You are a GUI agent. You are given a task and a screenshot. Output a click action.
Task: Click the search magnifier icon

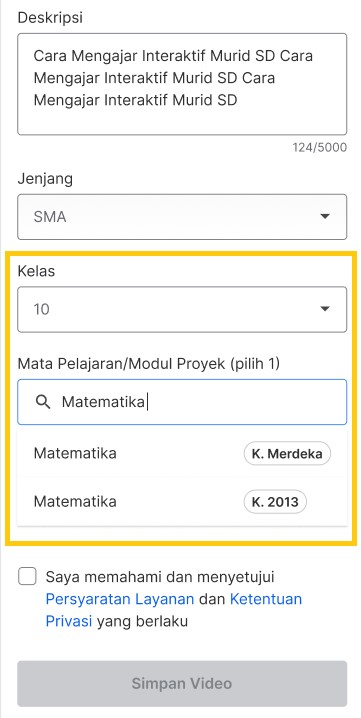tap(43, 403)
